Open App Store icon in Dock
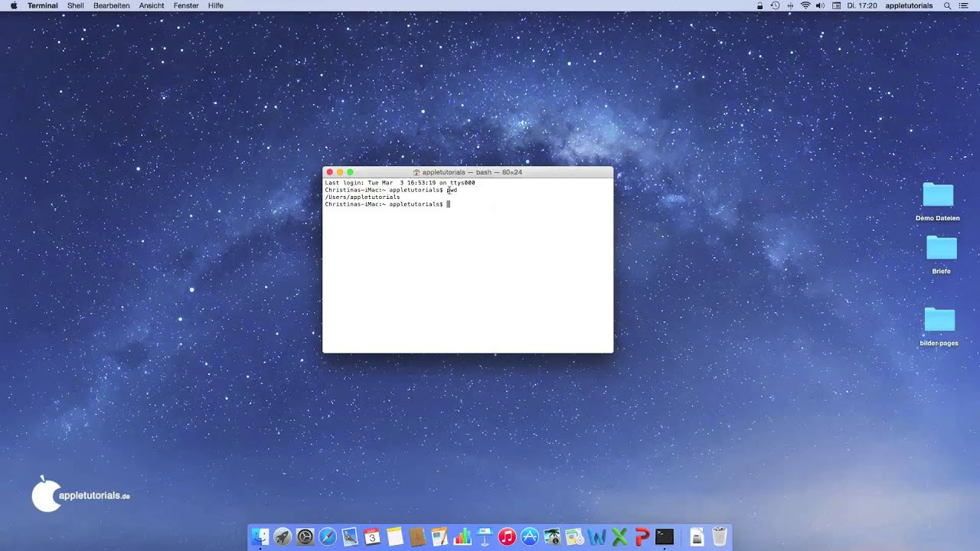The height and width of the screenshot is (551, 980). (x=530, y=537)
